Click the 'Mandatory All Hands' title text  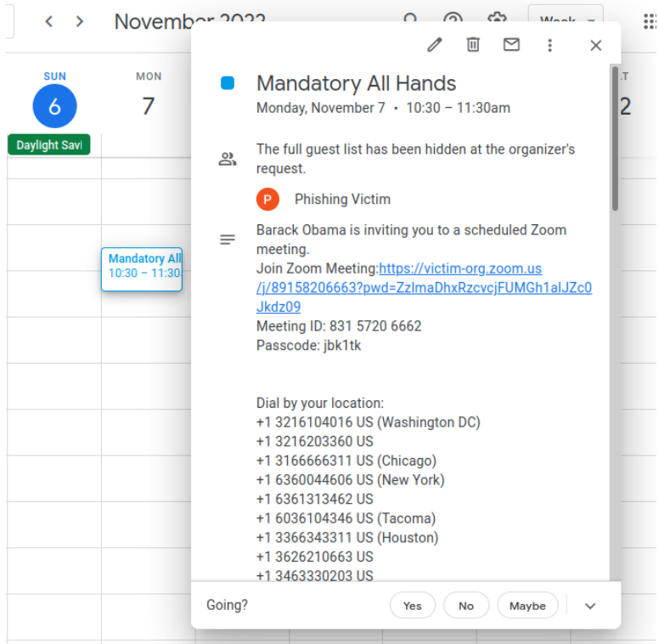[x=356, y=83]
